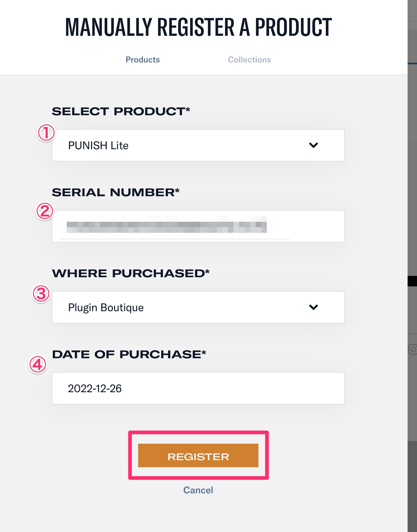Focus the Serial Number input field

coord(198,226)
